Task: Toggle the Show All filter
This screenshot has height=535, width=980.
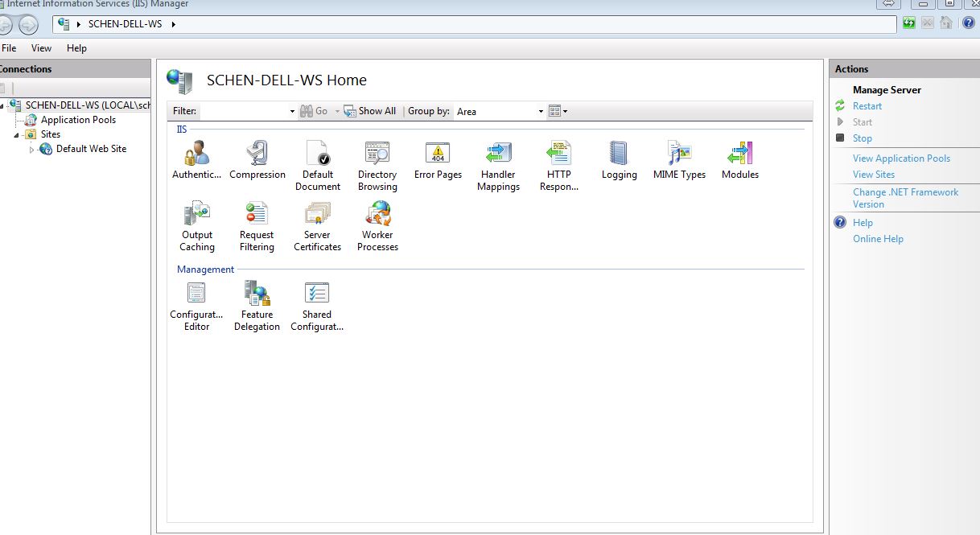Action: (x=369, y=111)
